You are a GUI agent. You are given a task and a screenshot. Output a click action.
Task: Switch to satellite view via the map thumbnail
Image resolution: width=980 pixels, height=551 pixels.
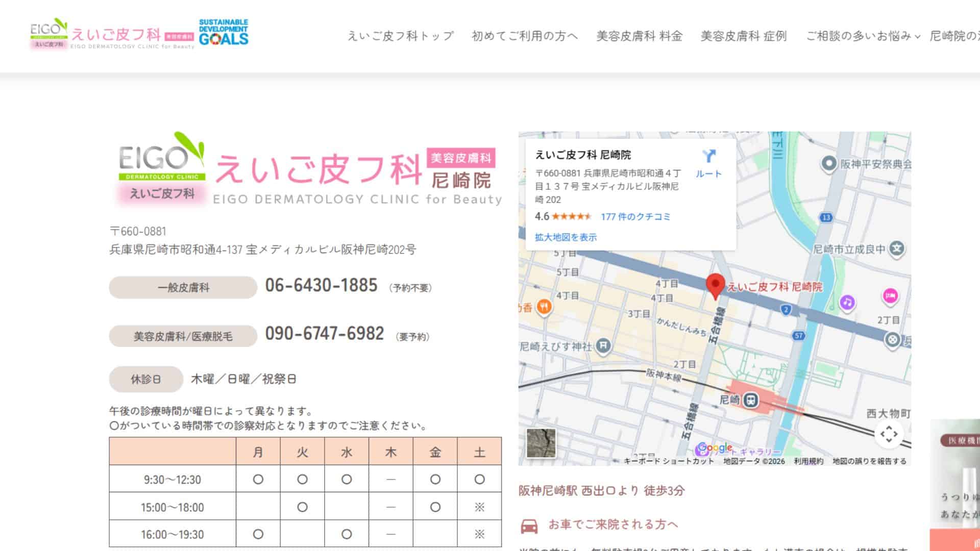click(x=542, y=443)
